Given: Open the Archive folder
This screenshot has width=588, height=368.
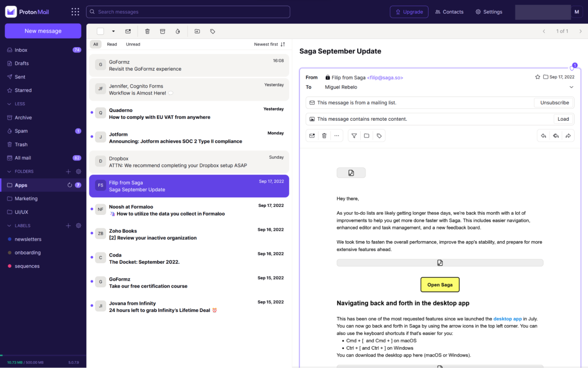Looking at the screenshot, I should (43, 118).
